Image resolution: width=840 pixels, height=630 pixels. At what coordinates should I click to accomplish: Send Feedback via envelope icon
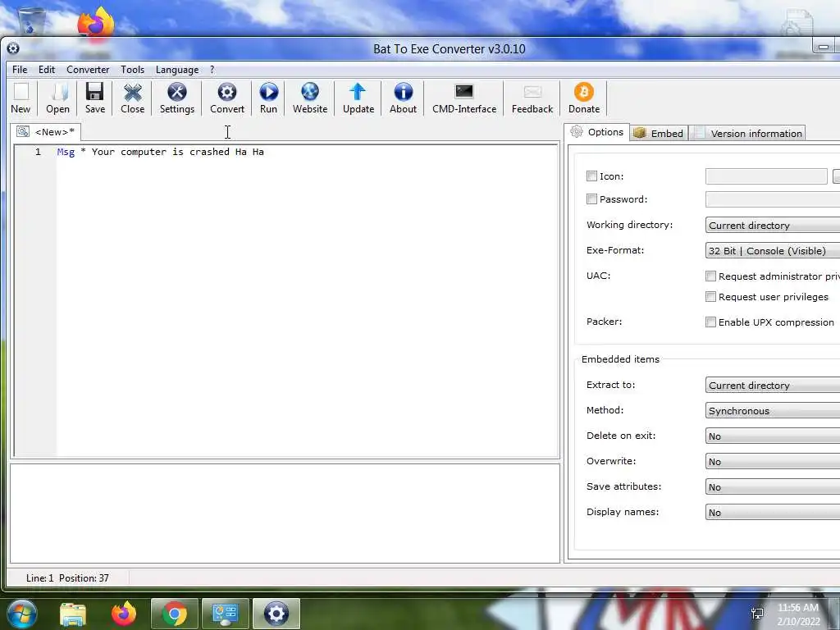click(x=532, y=98)
